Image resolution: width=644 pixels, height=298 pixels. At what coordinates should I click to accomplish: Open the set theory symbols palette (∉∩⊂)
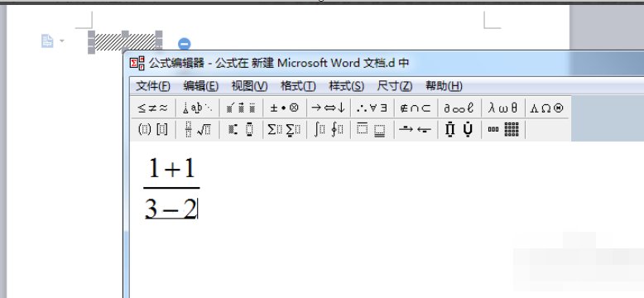click(416, 108)
